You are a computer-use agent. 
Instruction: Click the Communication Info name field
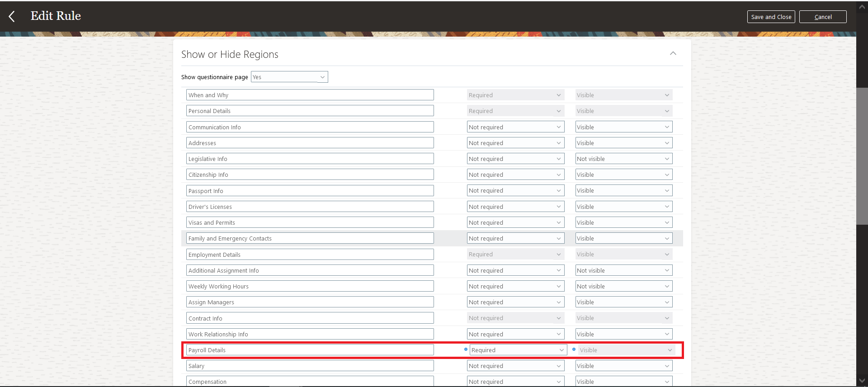click(310, 127)
